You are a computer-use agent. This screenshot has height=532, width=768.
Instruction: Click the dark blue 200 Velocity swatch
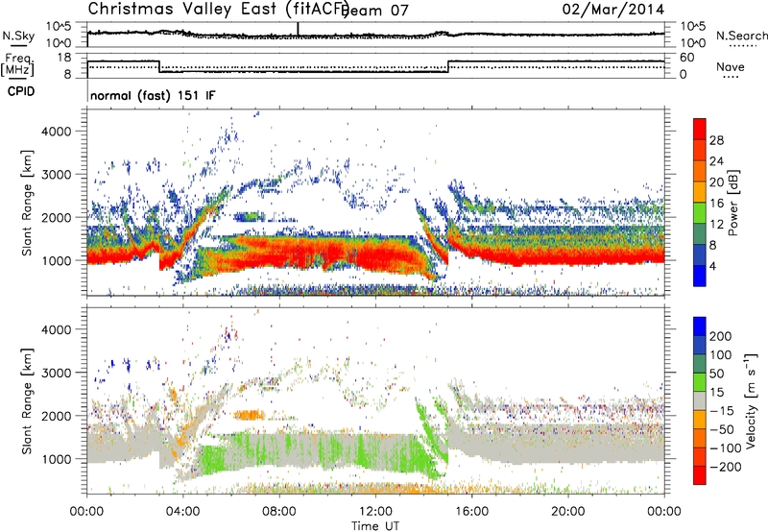pos(700,326)
